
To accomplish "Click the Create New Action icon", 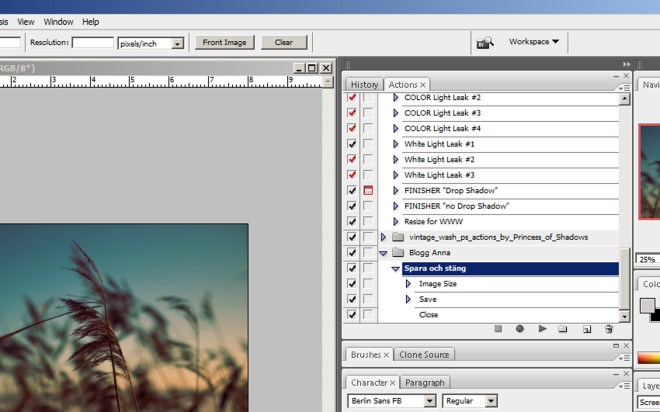I will click(x=586, y=329).
